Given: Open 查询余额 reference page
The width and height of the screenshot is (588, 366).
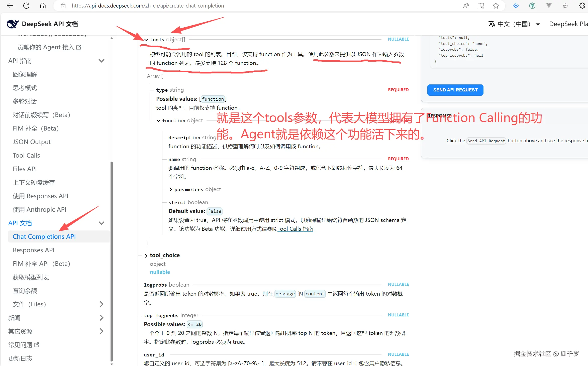Looking at the screenshot, I should pos(25,291).
